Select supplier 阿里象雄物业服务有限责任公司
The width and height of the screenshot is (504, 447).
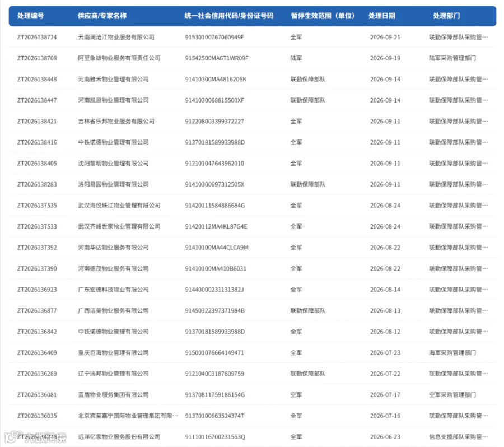(x=119, y=58)
